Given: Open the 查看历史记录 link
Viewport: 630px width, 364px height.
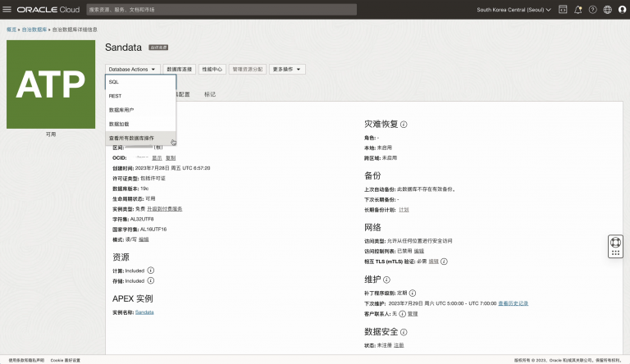Looking at the screenshot, I should pos(513,303).
